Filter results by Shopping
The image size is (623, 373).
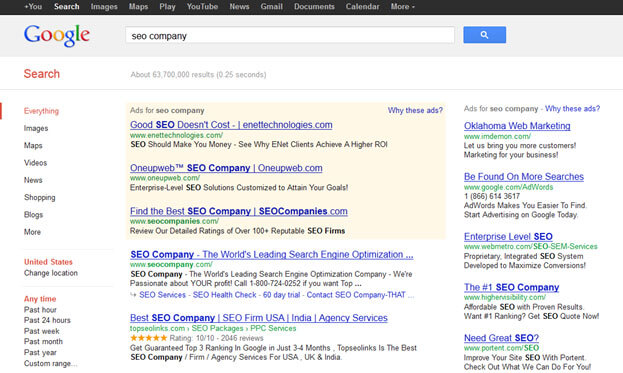point(40,197)
